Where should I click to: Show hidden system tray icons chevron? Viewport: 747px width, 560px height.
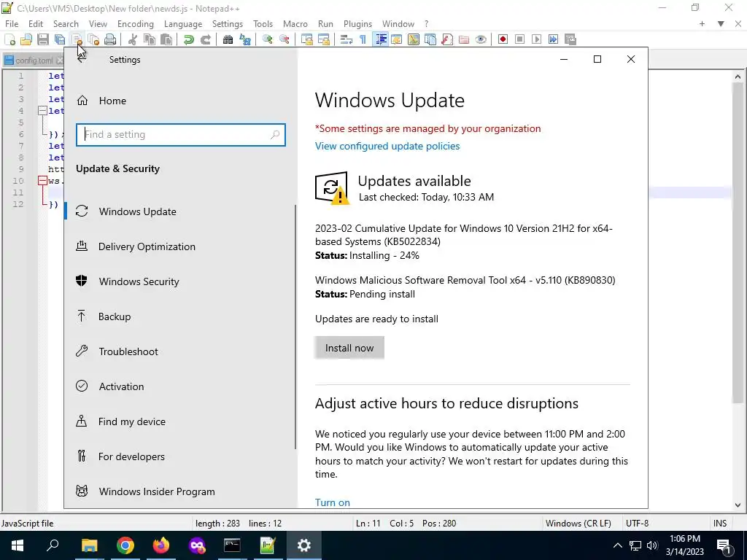pyautogui.click(x=617, y=545)
